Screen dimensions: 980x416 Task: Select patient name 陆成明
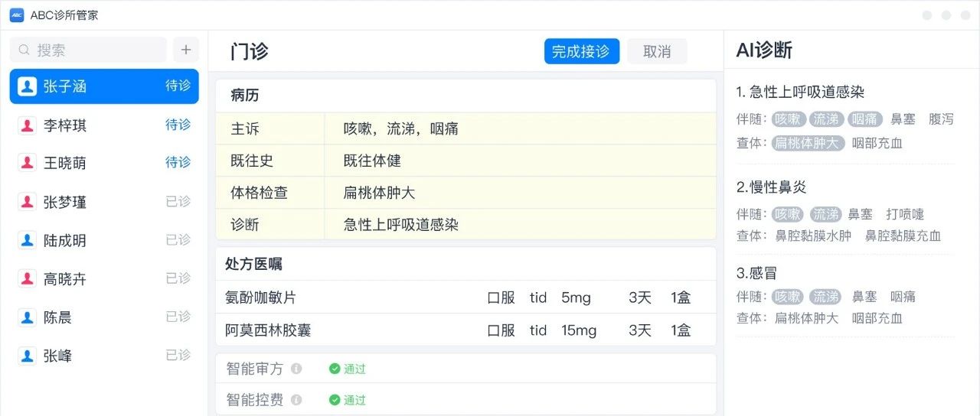point(65,240)
